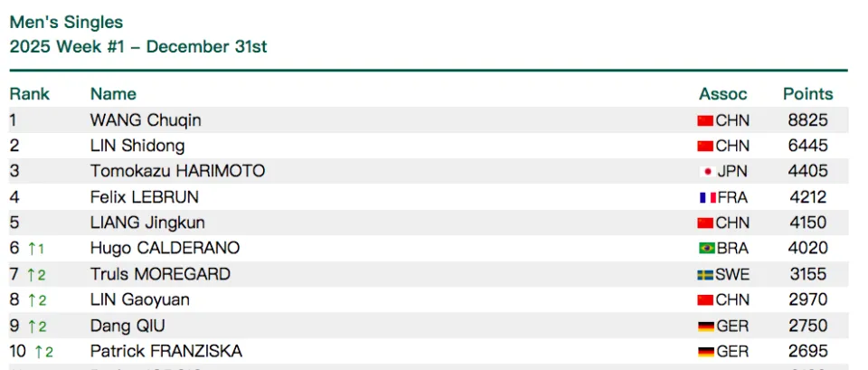Click the China flag in WANG Chuqin's row

pyautogui.click(x=705, y=120)
